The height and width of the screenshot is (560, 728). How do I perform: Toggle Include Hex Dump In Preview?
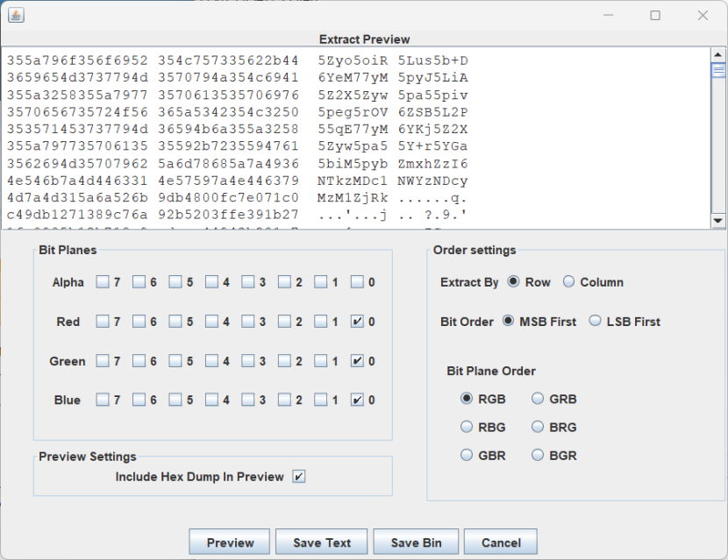pyautogui.click(x=299, y=477)
